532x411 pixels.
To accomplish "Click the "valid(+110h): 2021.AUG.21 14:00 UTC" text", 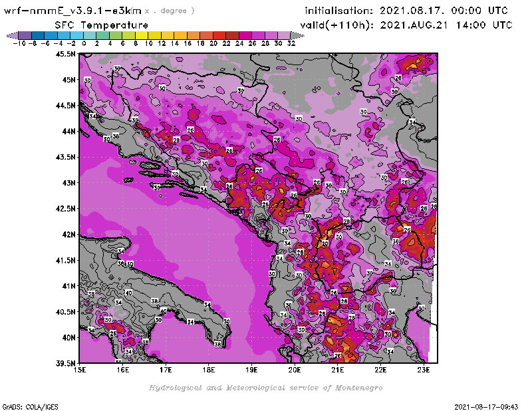I will point(406,25).
